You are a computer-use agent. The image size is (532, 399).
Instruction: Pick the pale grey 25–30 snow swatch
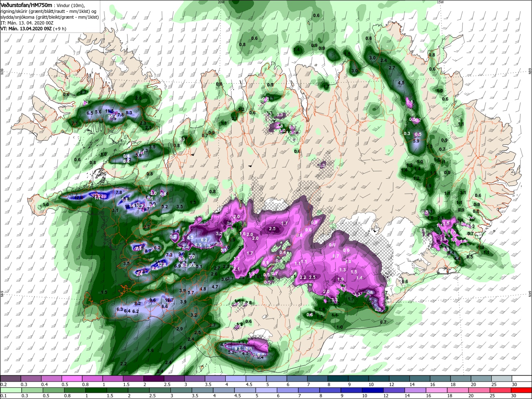coord(501,379)
